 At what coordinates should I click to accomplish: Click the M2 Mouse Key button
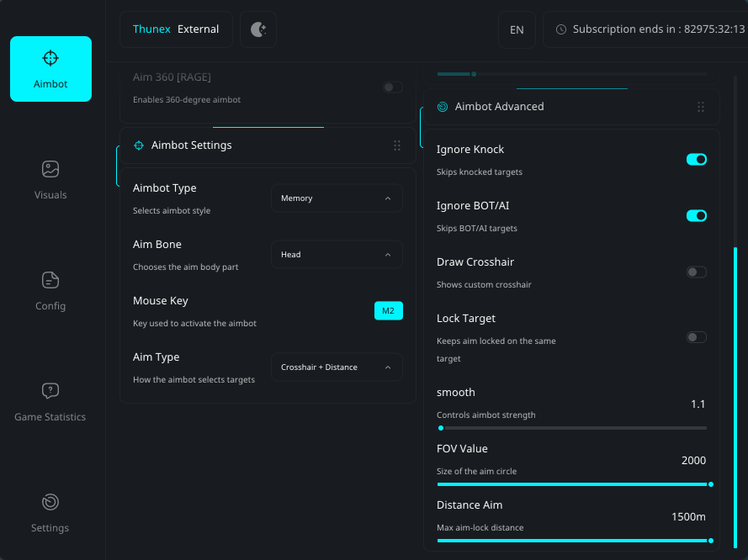[x=388, y=311]
